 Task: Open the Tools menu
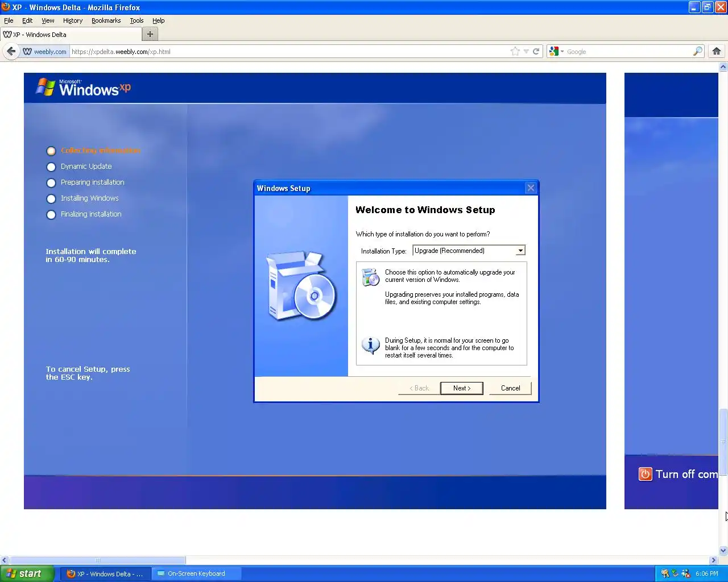136,20
